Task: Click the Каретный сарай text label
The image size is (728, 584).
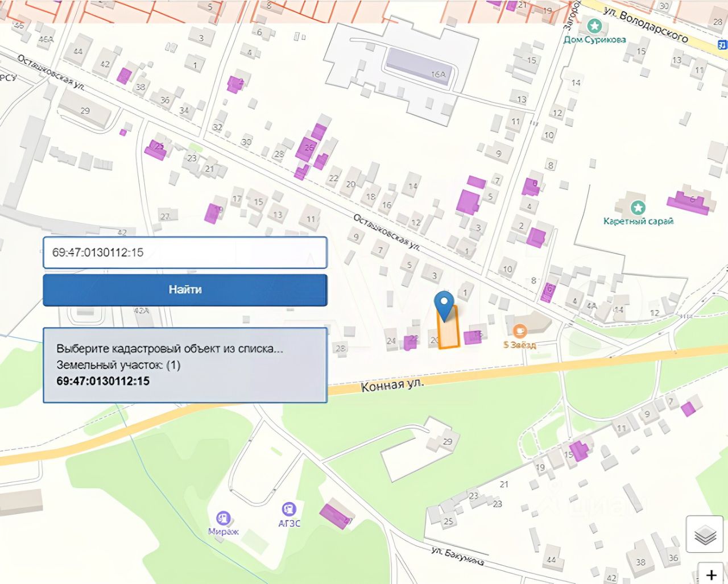Action: 639,221
